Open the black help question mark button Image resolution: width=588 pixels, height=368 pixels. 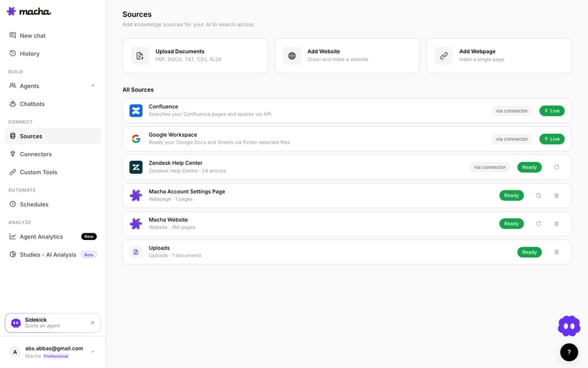569,352
